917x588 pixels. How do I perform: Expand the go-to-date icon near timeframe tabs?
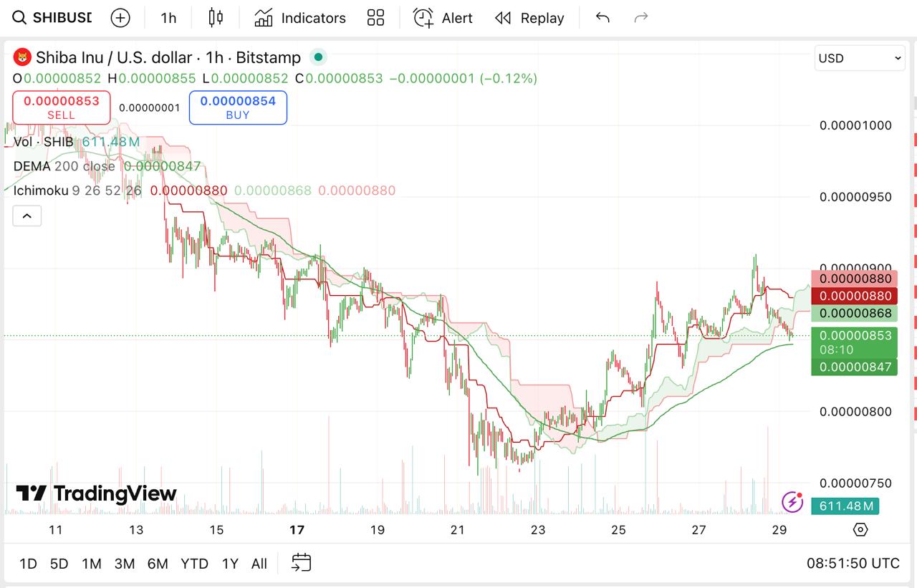point(301,563)
